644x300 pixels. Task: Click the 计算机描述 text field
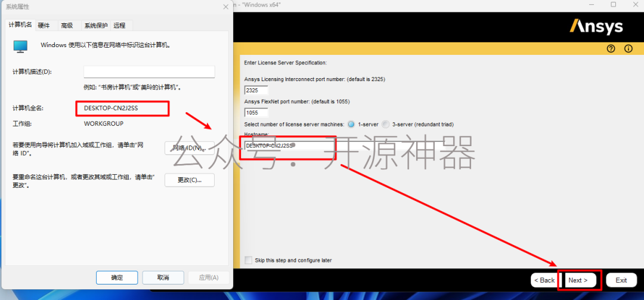[x=149, y=72]
